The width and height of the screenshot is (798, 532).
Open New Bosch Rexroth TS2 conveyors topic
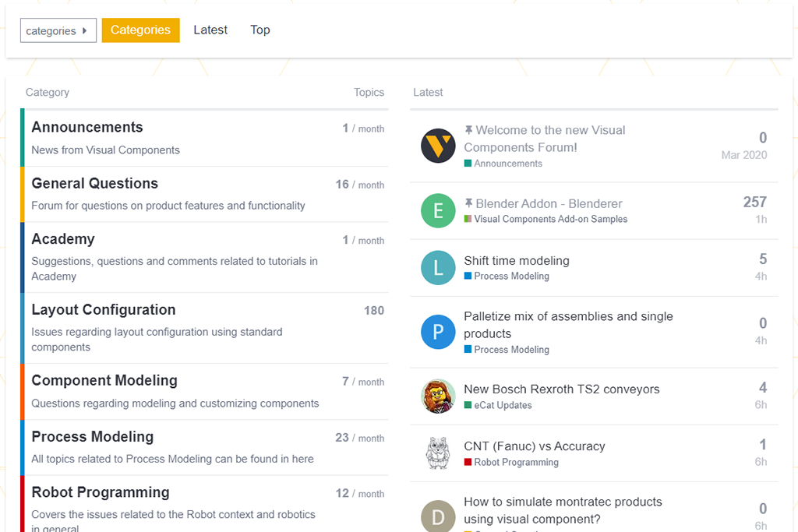point(561,389)
